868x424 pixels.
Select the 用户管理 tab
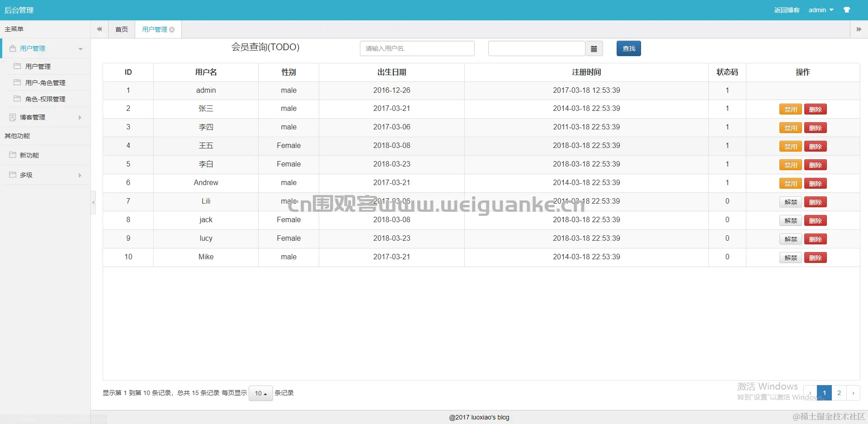(x=155, y=29)
